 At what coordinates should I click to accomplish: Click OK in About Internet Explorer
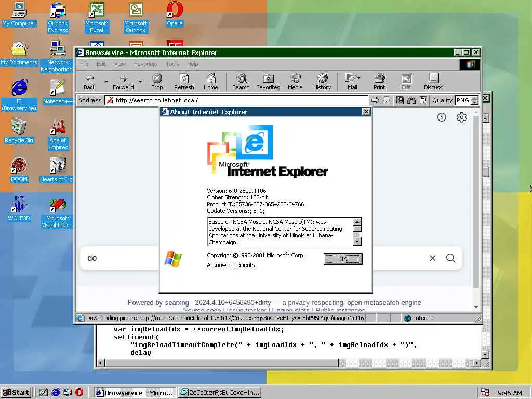343,259
